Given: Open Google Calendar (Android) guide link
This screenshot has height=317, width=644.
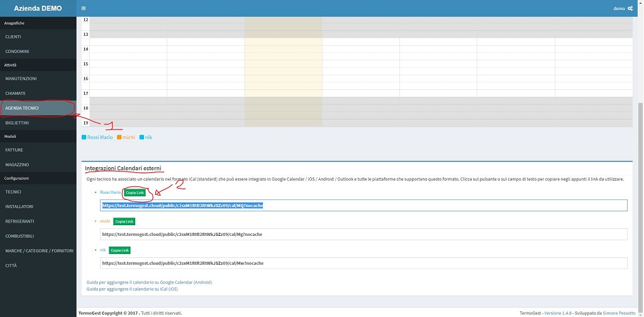Looking at the screenshot, I should (x=149, y=282).
